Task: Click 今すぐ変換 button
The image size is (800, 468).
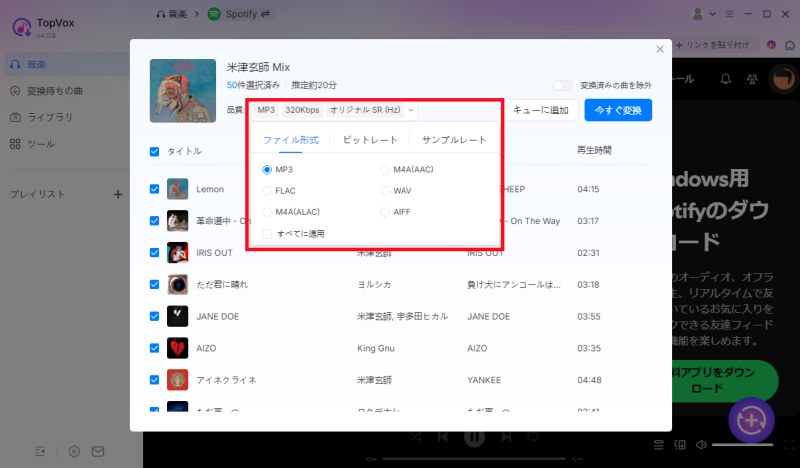Action: coord(618,110)
